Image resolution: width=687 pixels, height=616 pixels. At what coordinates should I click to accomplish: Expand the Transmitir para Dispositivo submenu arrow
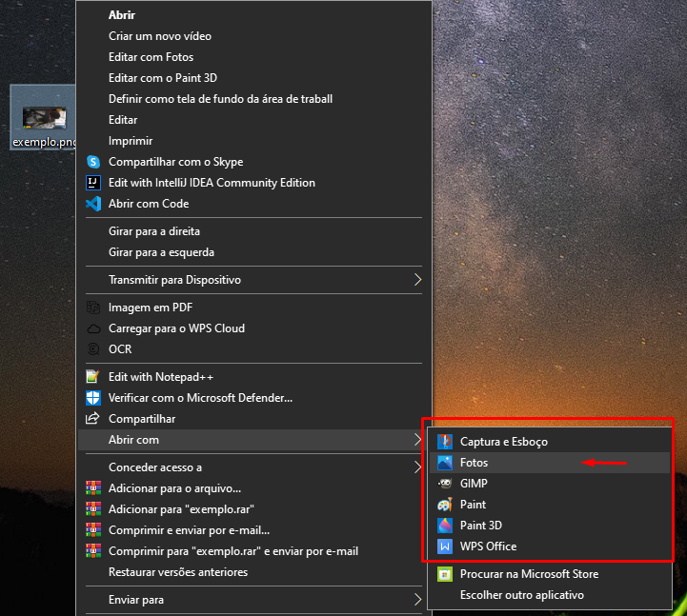417,280
